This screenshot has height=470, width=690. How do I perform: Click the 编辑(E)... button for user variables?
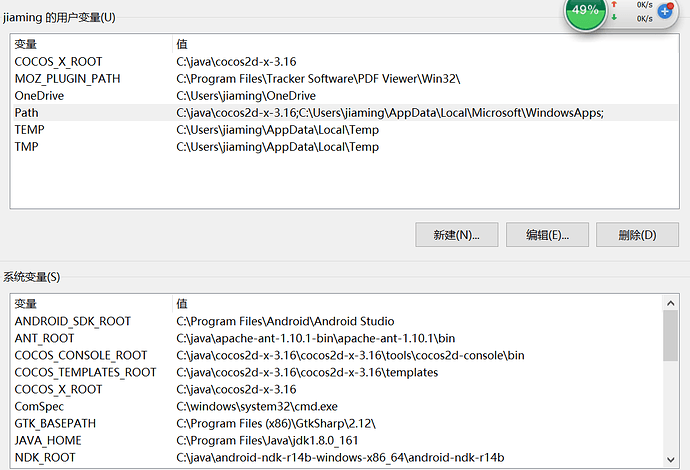547,235
